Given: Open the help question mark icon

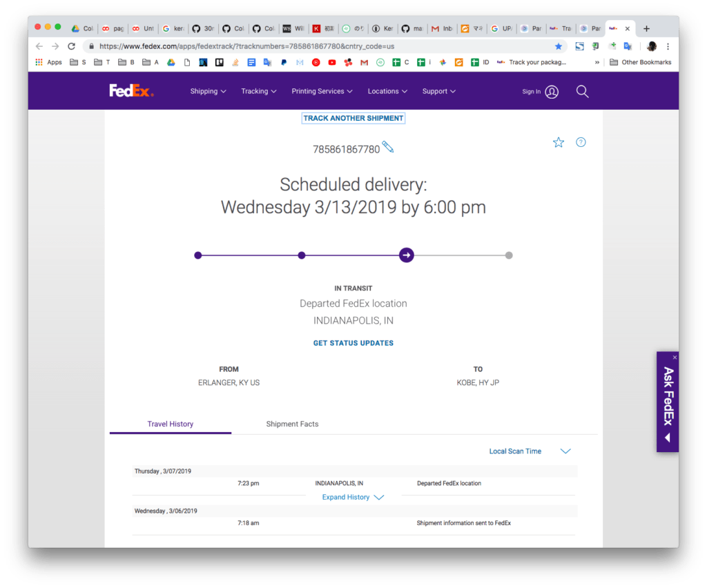Looking at the screenshot, I should point(581,142).
